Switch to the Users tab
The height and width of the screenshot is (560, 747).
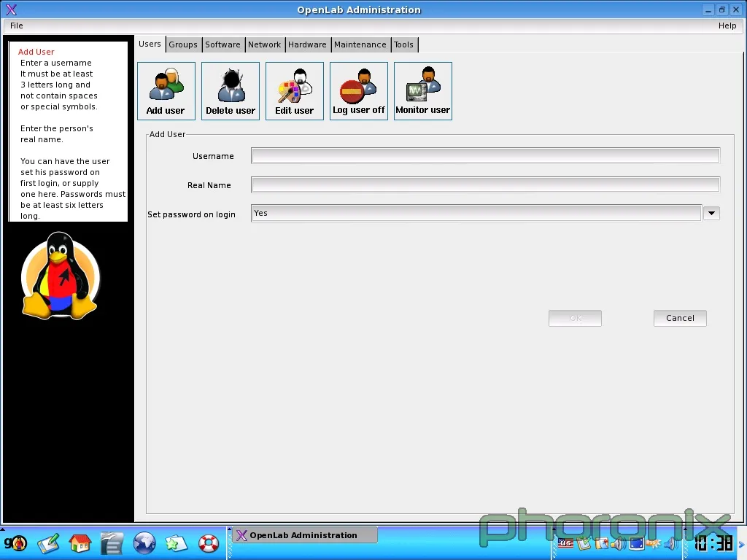pyautogui.click(x=150, y=44)
